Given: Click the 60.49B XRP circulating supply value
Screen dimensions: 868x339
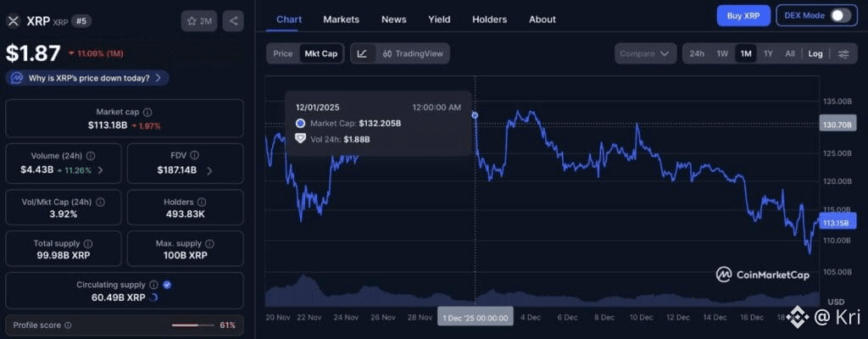Looking at the screenshot, I should tap(119, 297).
